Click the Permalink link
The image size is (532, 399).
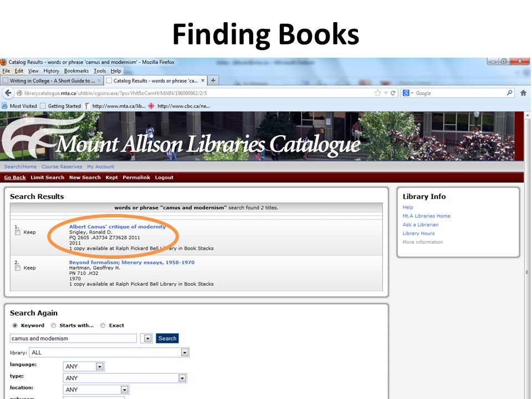pyautogui.click(x=136, y=177)
